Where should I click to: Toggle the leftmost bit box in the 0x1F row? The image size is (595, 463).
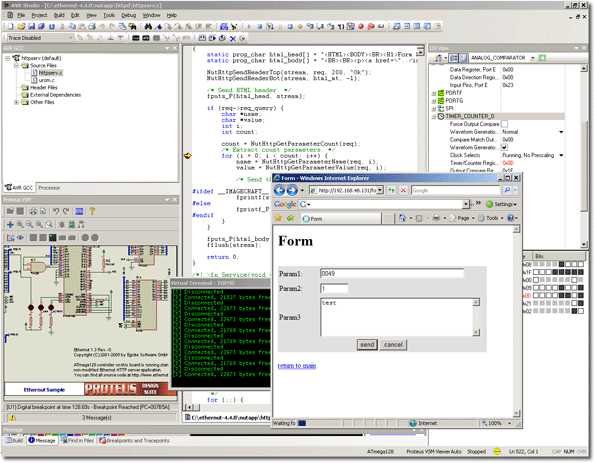pyautogui.click(x=536, y=272)
